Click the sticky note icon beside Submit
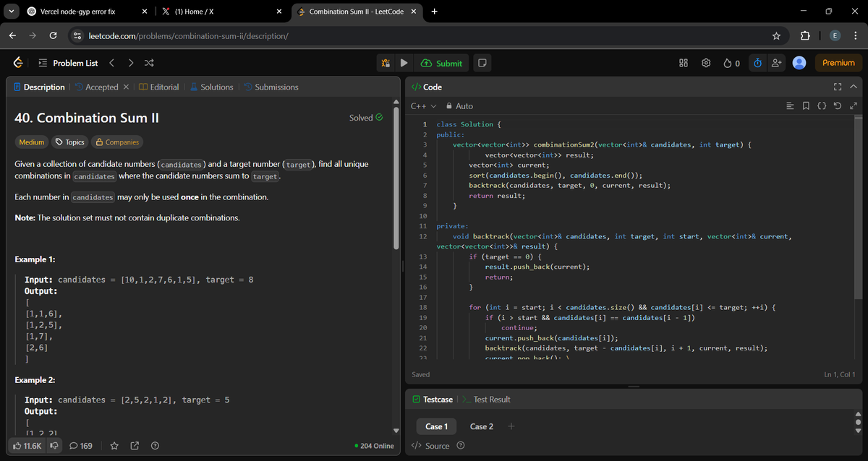 coord(482,63)
